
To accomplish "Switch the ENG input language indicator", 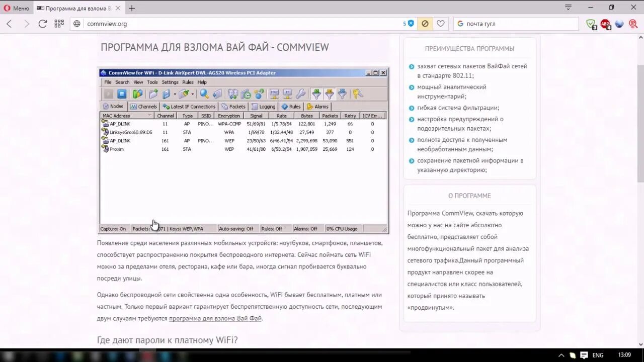I will [598, 355].
